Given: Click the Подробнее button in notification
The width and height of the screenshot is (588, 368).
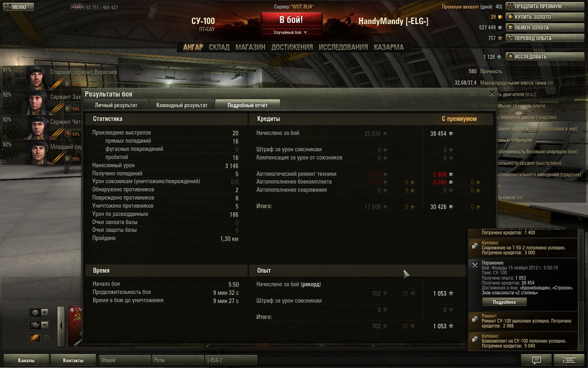Looking at the screenshot, I should [504, 302].
